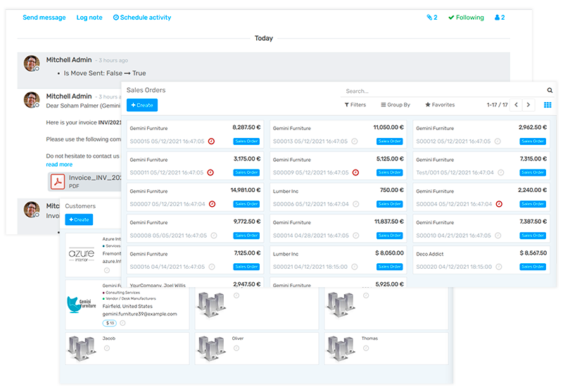This screenshot has width=563, height=392.
Task: Open the attachments paperclip counter
Action: (x=432, y=18)
